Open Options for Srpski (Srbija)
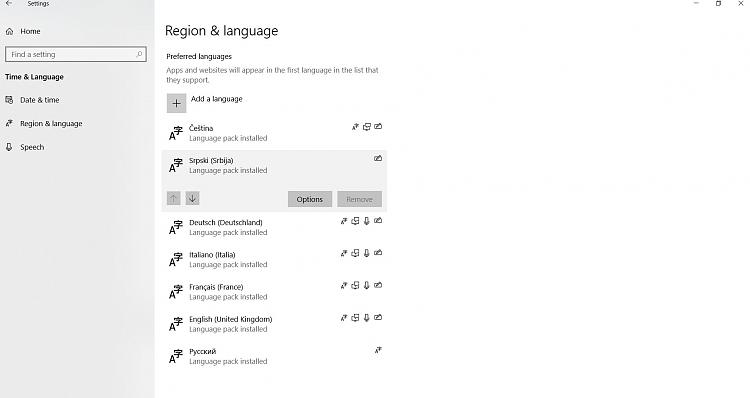Image resolution: width=750 pixels, height=398 pixels. [309, 199]
